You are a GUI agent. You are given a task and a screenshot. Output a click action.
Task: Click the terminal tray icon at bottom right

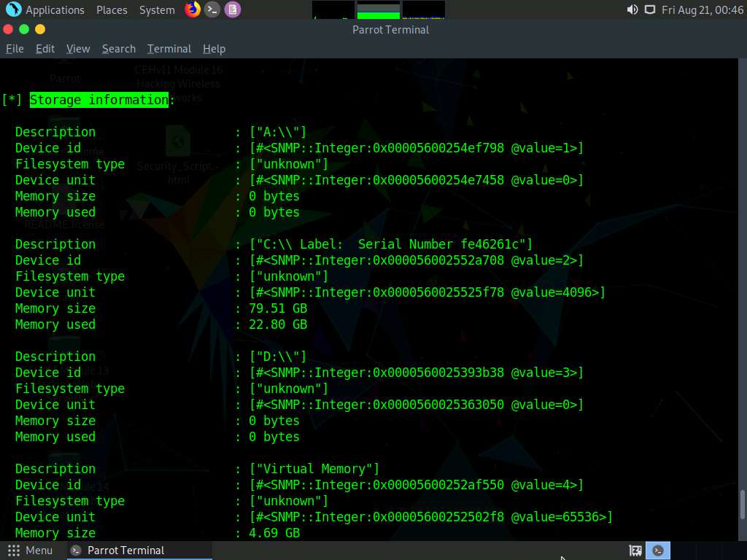[658, 551]
